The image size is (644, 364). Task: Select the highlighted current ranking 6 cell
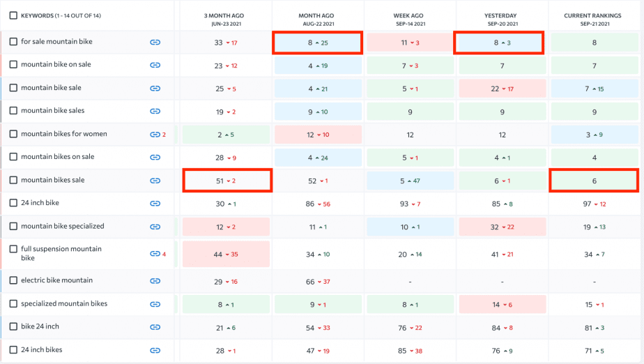click(x=594, y=181)
